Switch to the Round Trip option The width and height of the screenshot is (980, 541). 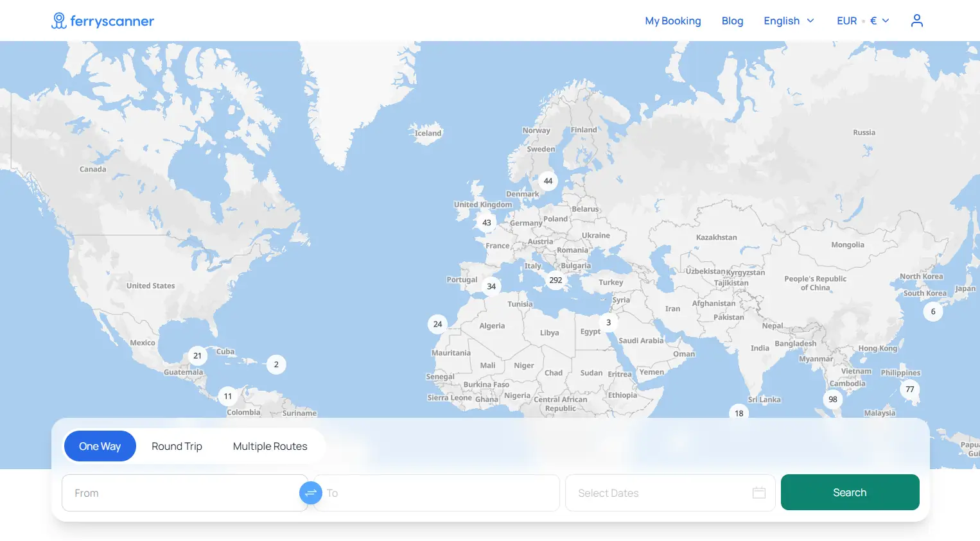tap(177, 446)
